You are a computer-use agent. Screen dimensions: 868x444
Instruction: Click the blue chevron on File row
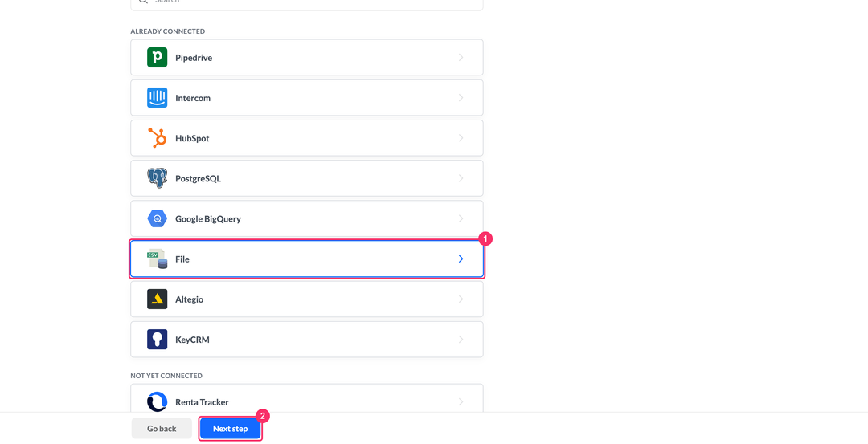tap(461, 259)
